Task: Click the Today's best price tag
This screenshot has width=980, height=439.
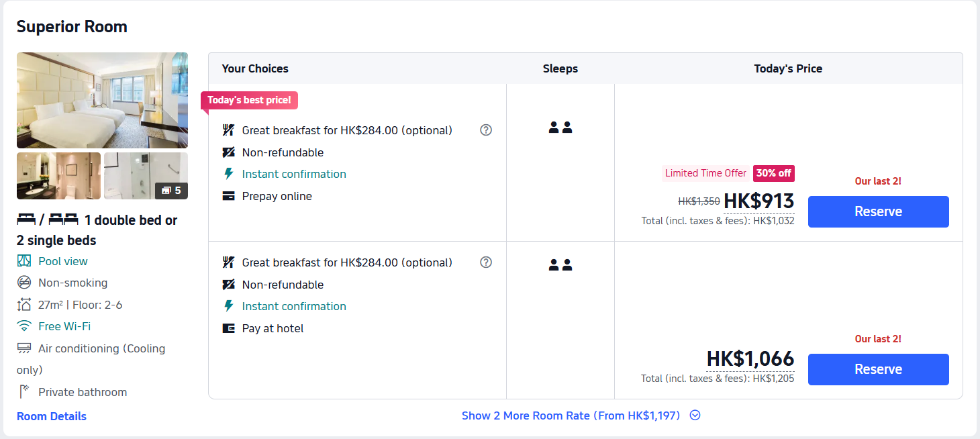Action: (x=249, y=100)
